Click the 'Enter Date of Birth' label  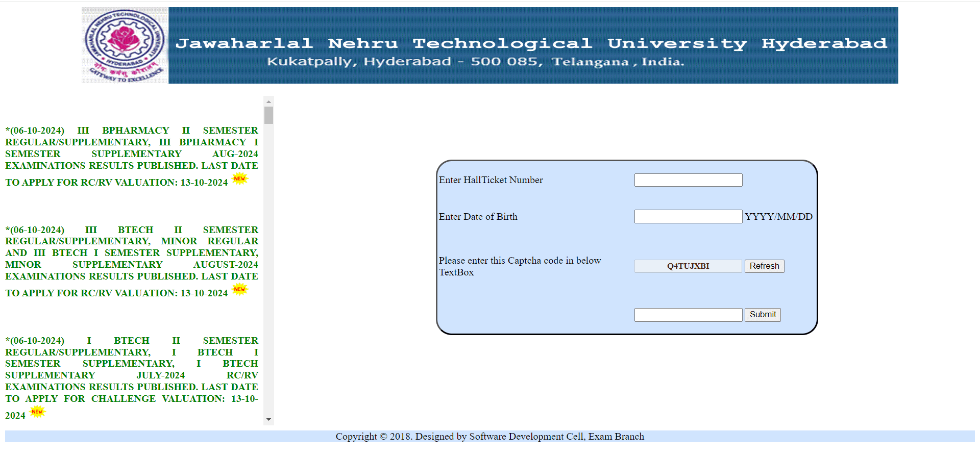(478, 217)
